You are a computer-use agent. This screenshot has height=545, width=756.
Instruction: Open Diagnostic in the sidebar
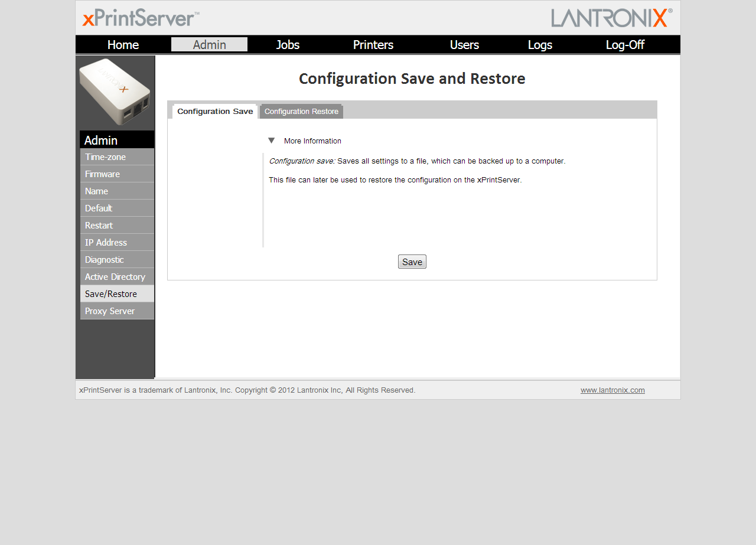(117, 260)
